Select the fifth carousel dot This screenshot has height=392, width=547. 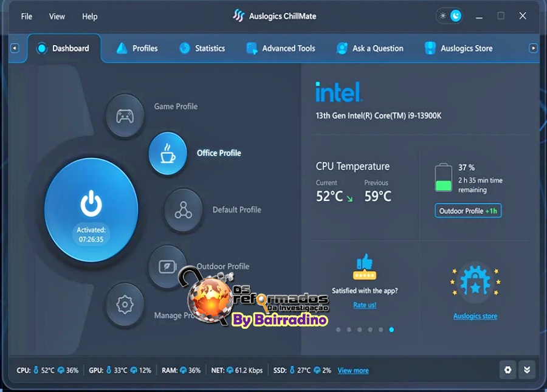click(x=381, y=329)
